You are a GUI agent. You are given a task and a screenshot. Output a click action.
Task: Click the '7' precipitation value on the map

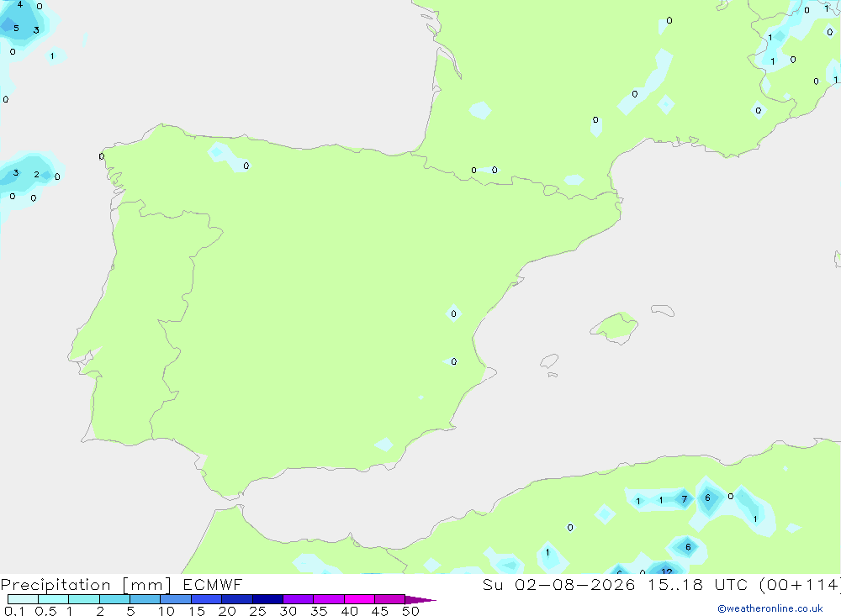click(x=685, y=499)
